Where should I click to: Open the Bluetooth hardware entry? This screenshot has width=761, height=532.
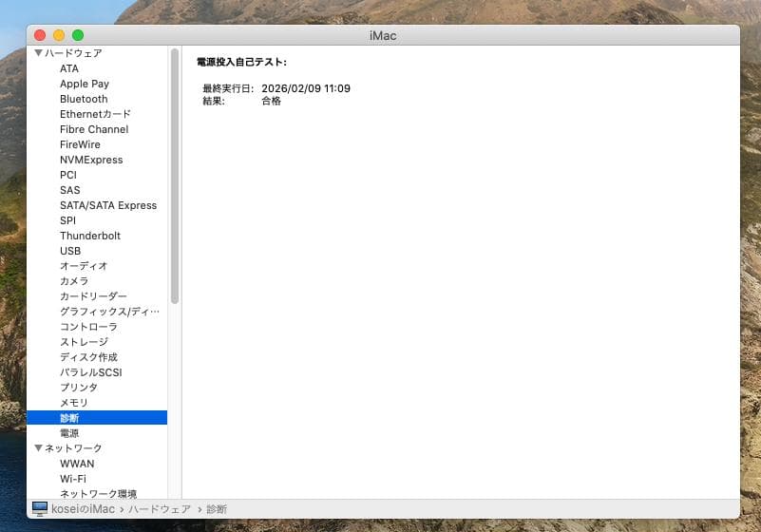[84, 99]
